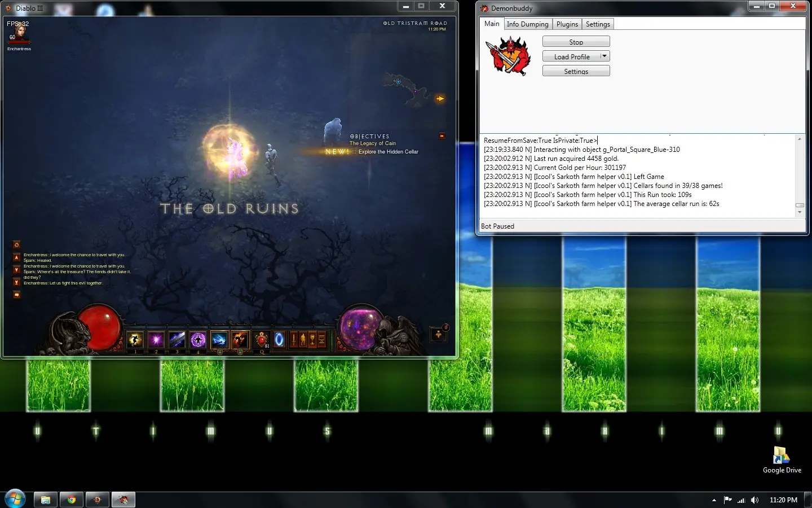Image resolution: width=812 pixels, height=508 pixels.
Task: Open the Google Drive desktop shortcut
Action: pos(782,459)
